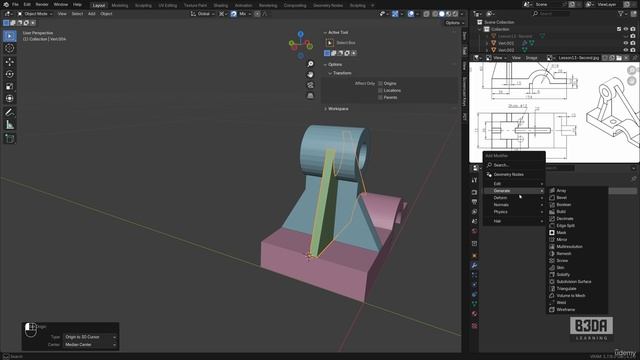The width and height of the screenshot is (640, 360).
Task: Toggle Collection eye visibility in outliner
Action: (626, 29)
